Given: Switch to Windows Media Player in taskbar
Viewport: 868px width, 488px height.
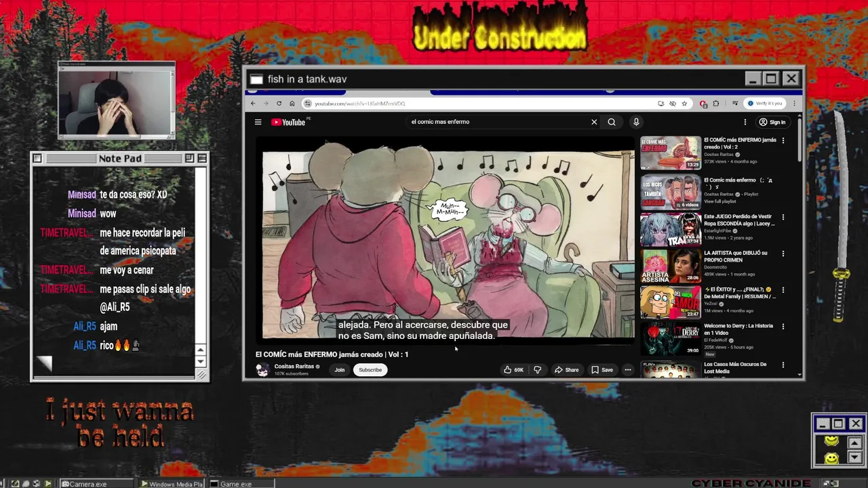Looking at the screenshot, I should [172, 484].
